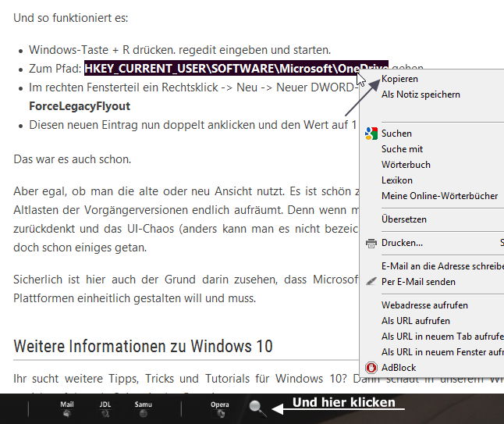Click the feather icon beside Per E-Mail senden

371,281
